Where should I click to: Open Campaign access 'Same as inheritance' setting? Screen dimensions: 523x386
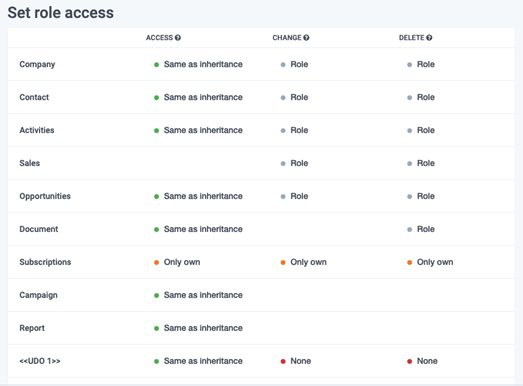(198, 295)
